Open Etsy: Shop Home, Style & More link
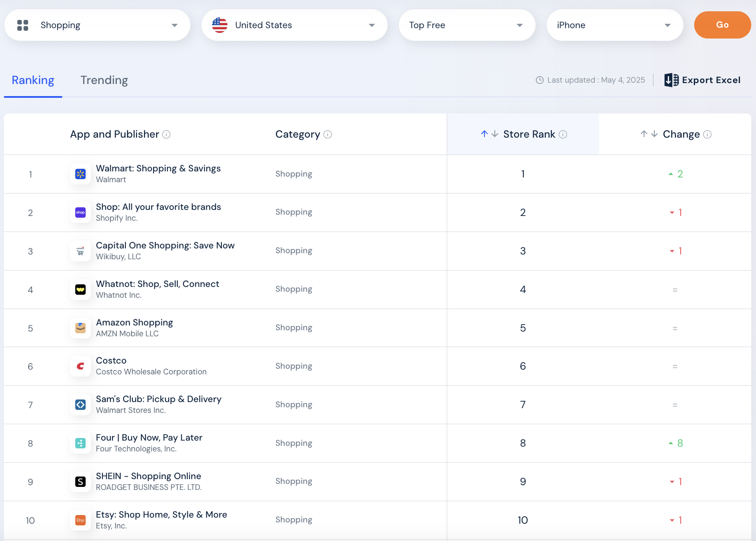 point(161,515)
